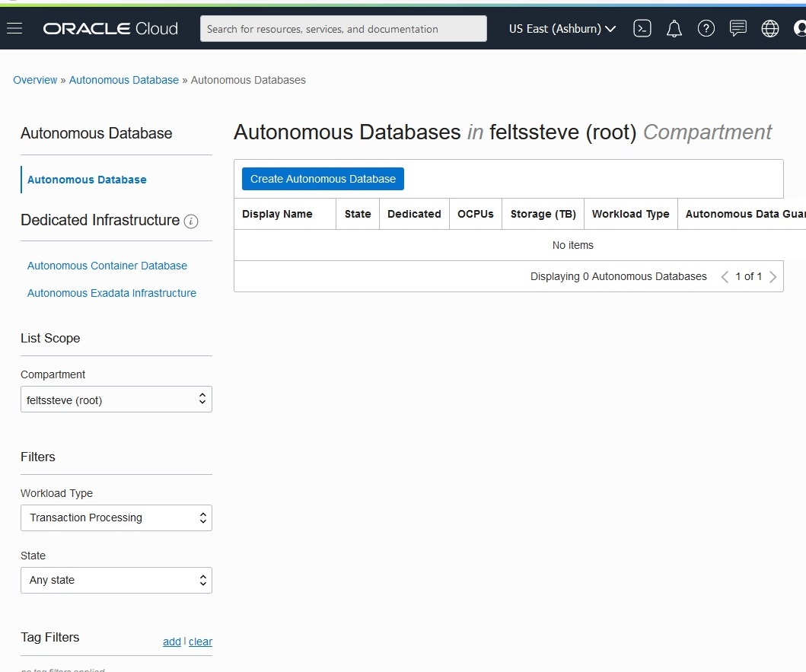
Task: Open Autonomous Container Database page
Action: coord(107,266)
